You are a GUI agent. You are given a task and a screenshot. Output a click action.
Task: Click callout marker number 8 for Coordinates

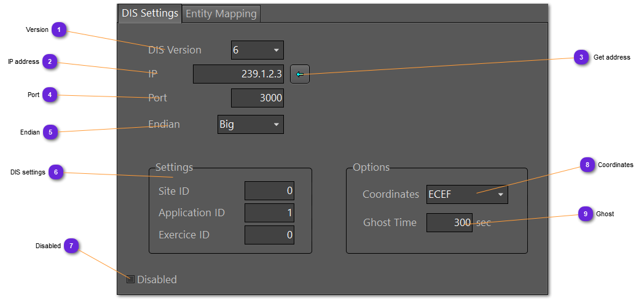pyautogui.click(x=587, y=165)
